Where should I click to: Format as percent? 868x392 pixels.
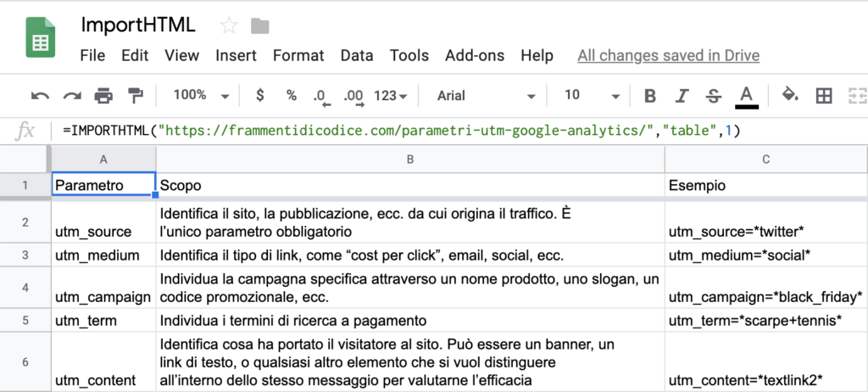292,95
